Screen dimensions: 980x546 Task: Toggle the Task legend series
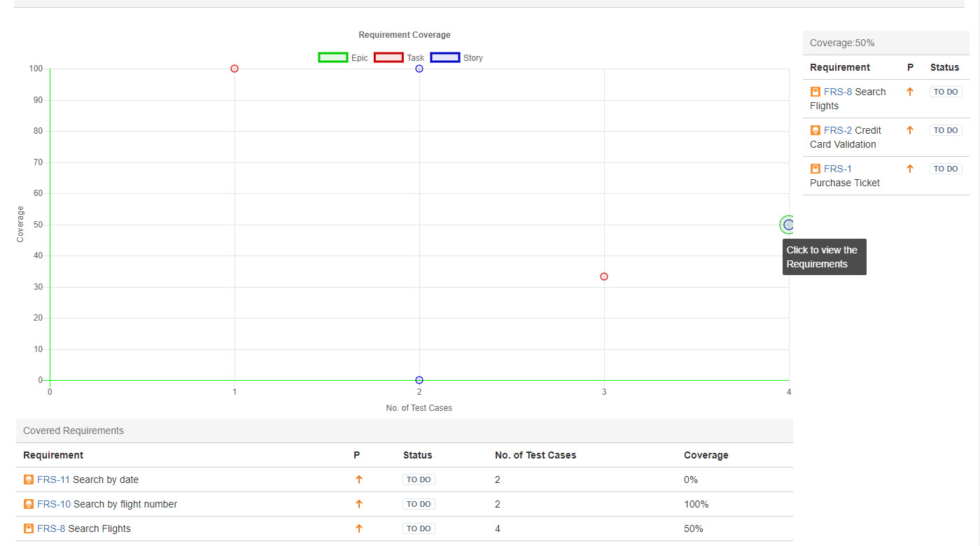coord(388,57)
